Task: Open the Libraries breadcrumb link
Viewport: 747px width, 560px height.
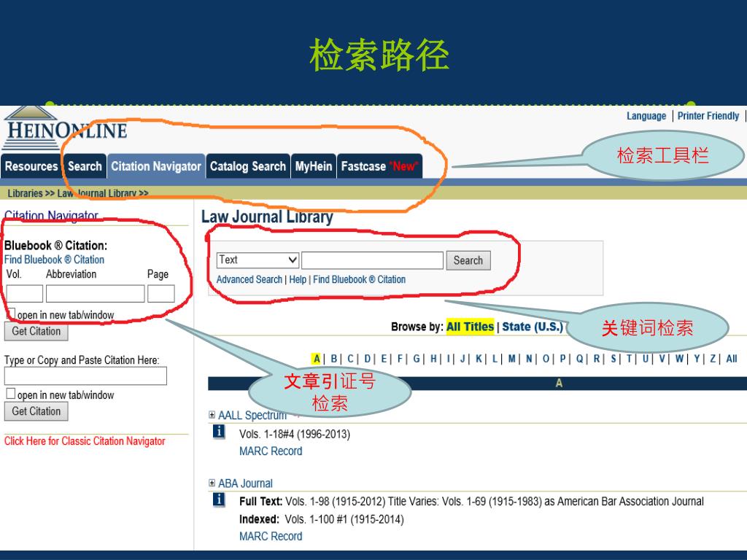Action: [x=25, y=193]
